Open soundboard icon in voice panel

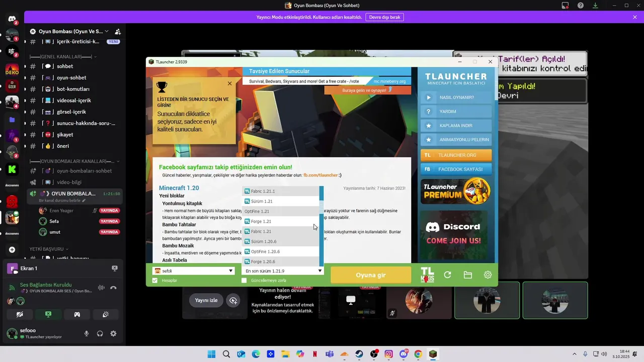106,314
